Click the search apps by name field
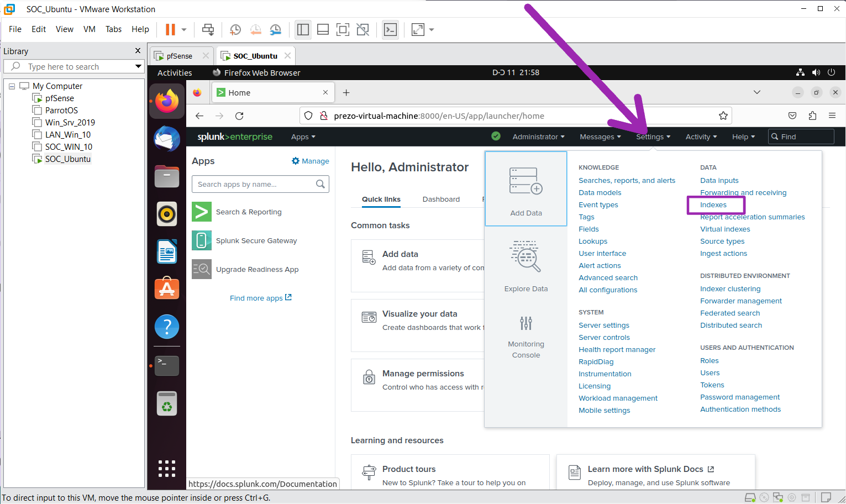The image size is (846, 504). (x=260, y=184)
